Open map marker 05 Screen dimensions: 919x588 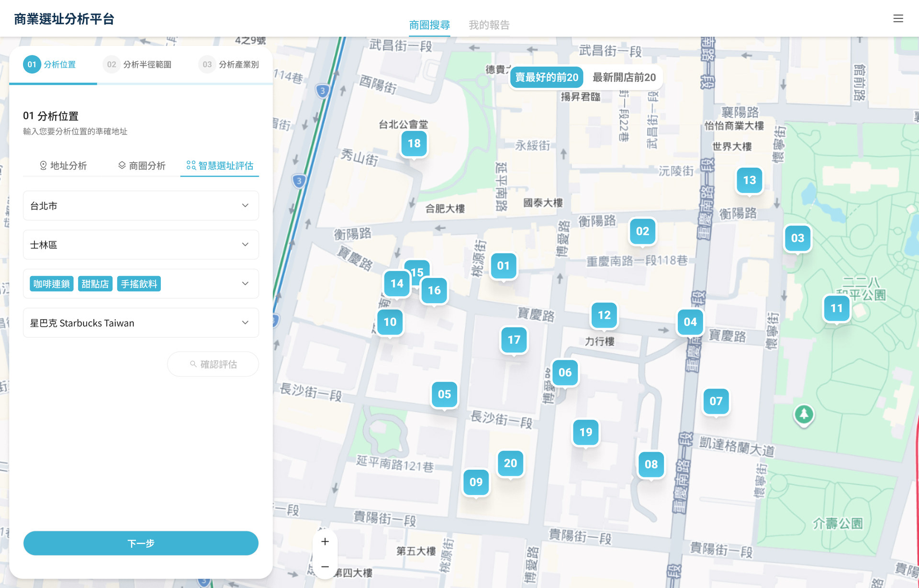(444, 395)
